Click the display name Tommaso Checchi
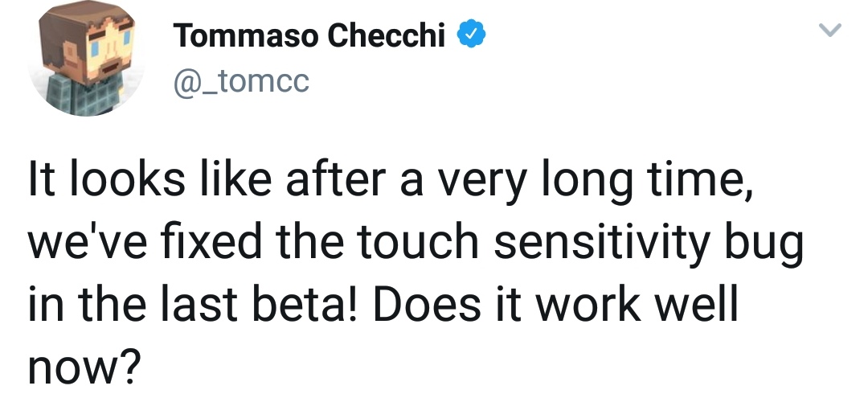Viewport: 868px width, 394px height. click(x=309, y=35)
